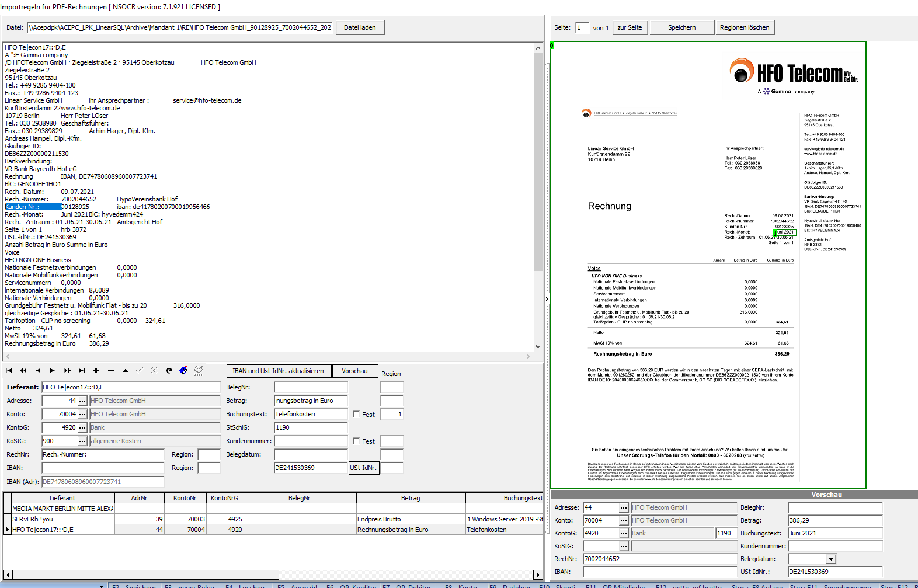The image size is (918, 588).
Task: Click the USt-IdNr. button
Action: (363, 468)
